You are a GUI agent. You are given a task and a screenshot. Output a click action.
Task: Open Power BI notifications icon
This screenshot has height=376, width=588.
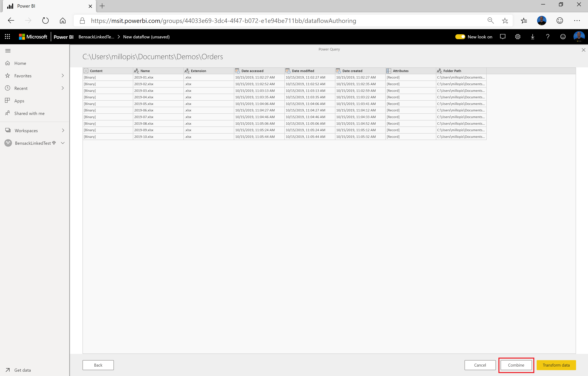pyautogui.click(x=503, y=37)
